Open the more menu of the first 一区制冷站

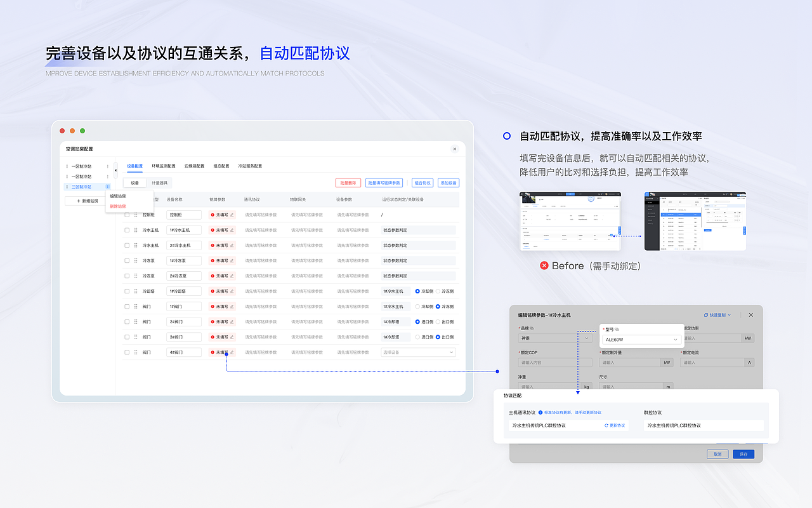click(108, 166)
